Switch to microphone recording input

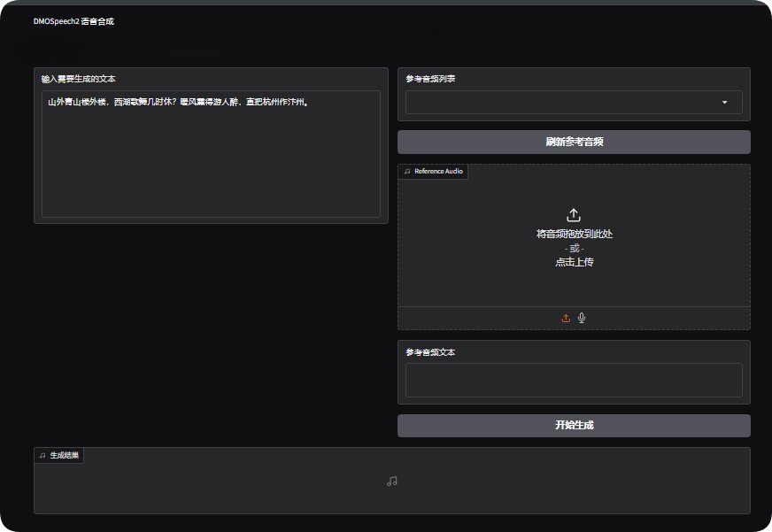coord(582,319)
